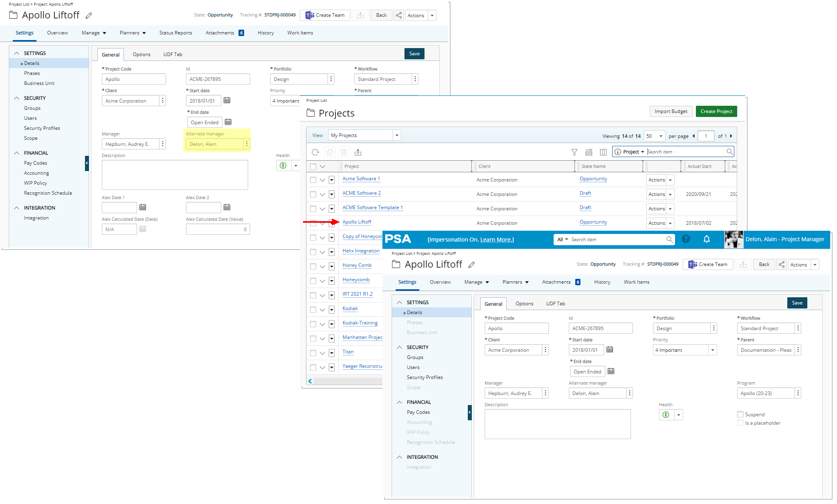Switch to UDF Tab in bottom-right window

click(556, 304)
